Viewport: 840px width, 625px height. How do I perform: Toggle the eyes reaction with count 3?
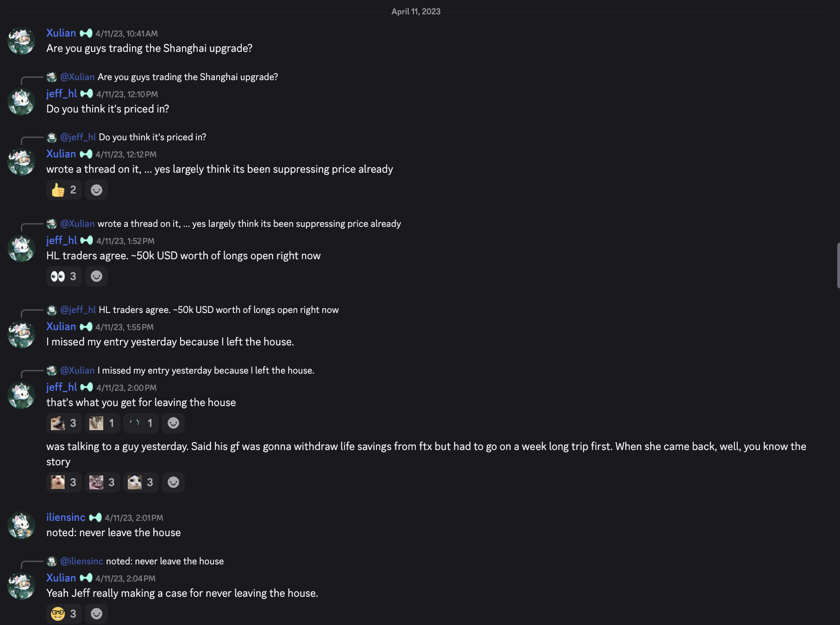click(64, 276)
